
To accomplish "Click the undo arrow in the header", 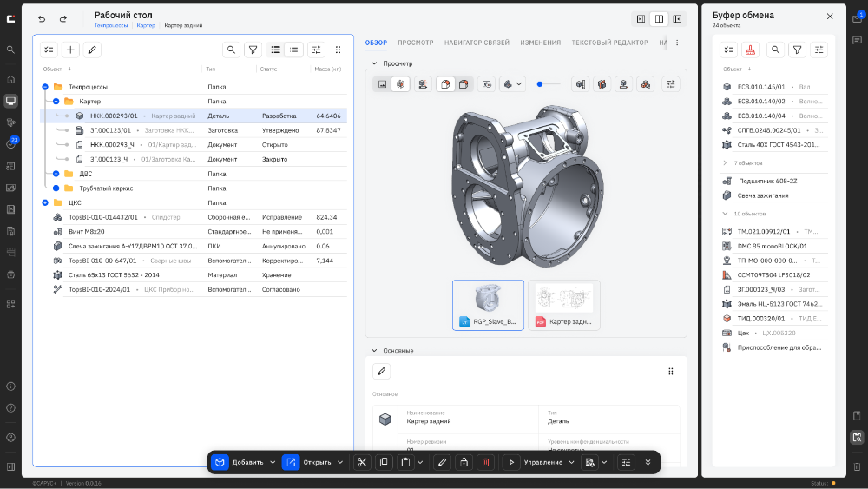I will (x=42, y=19).
